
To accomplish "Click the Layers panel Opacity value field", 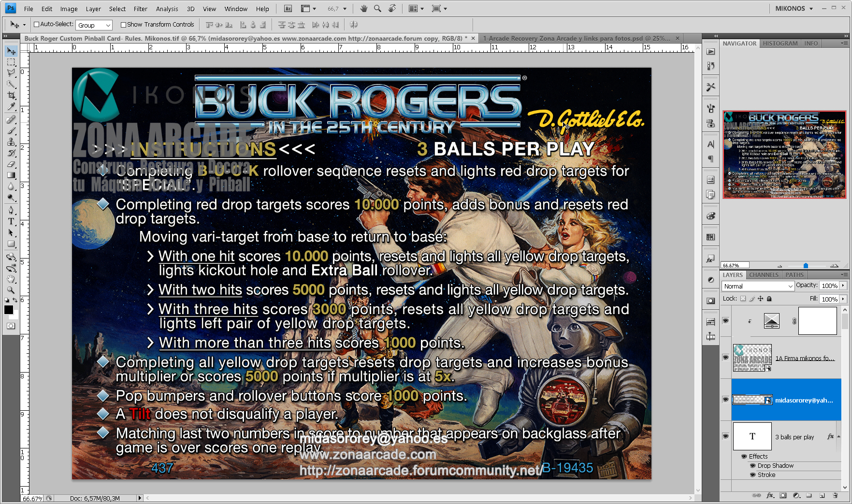I will pyautogui.click(x=829, y=286).
